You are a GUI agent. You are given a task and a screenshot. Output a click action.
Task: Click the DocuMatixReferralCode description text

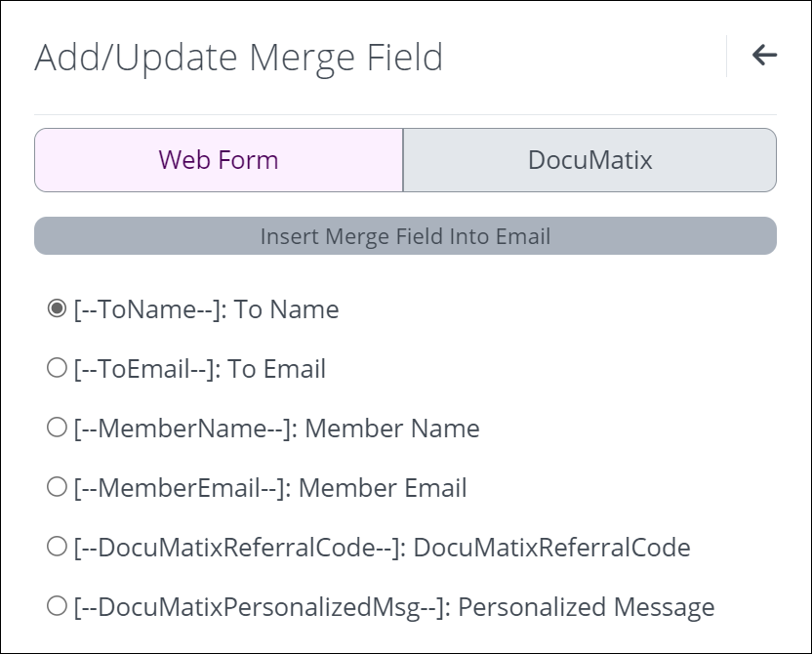(x=552, y=548)
